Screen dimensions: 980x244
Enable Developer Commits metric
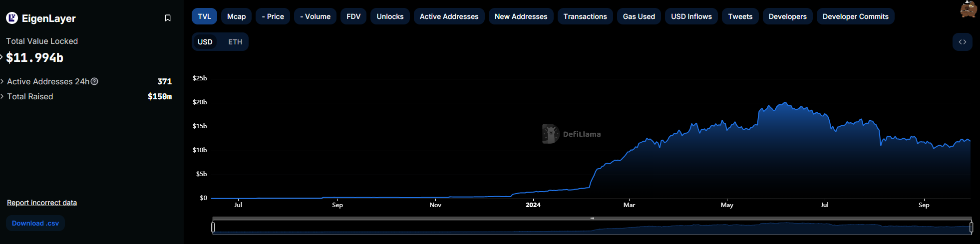coord(856,16)
